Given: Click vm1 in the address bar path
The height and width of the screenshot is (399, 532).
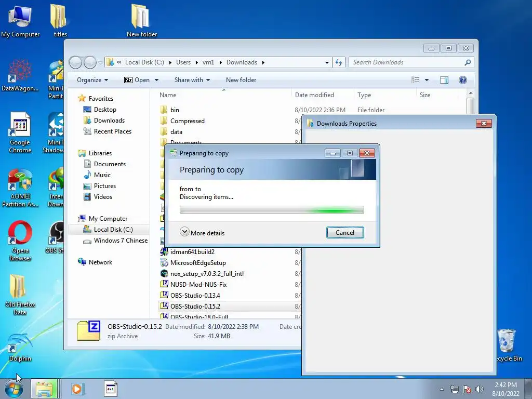Looking at the screenshot, I should 208,62.
